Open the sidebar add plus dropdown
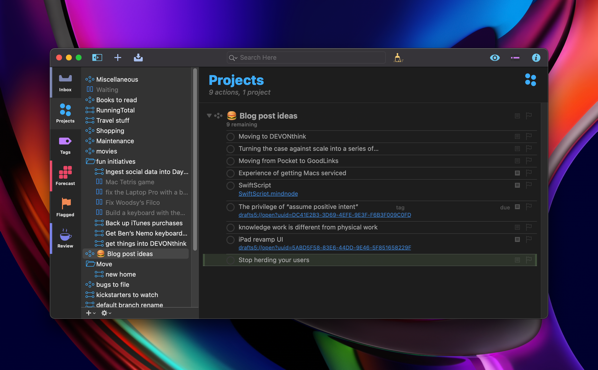 click(x=90, y=313)
